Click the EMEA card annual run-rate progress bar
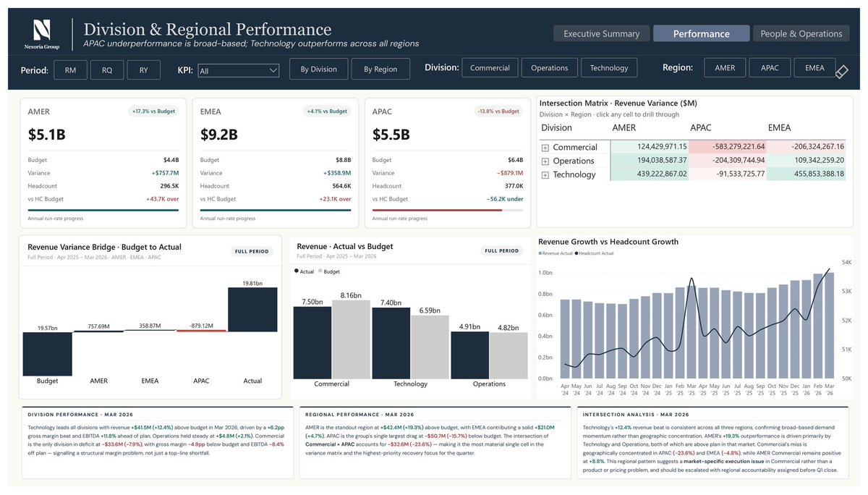The width and height of the screenshot is (868, 495). (x=276, y=211)
